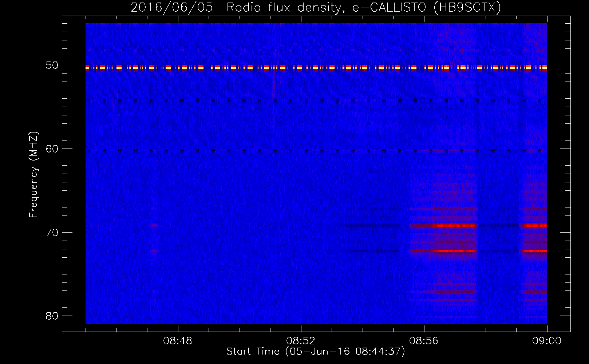Click the Frequency (MHZ) axis label
Viewport: 589px width, 364px height.
tap(33, 174)
